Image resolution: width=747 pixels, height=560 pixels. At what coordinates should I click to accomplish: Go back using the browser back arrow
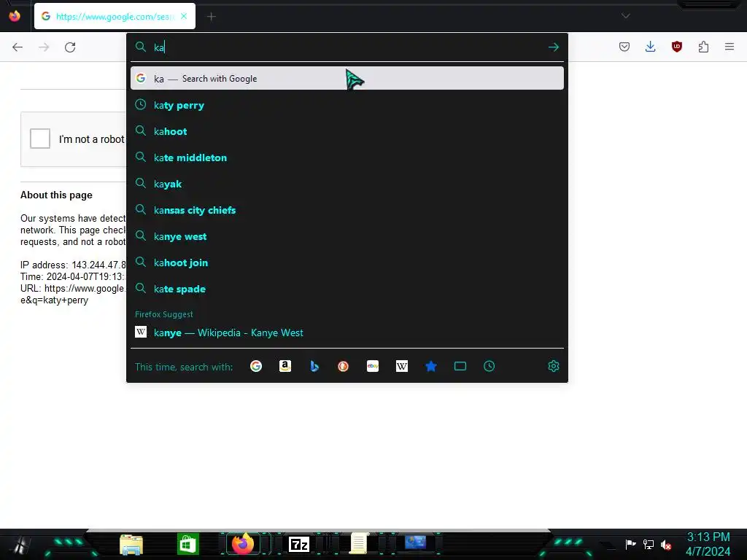(x=18, y=47)
